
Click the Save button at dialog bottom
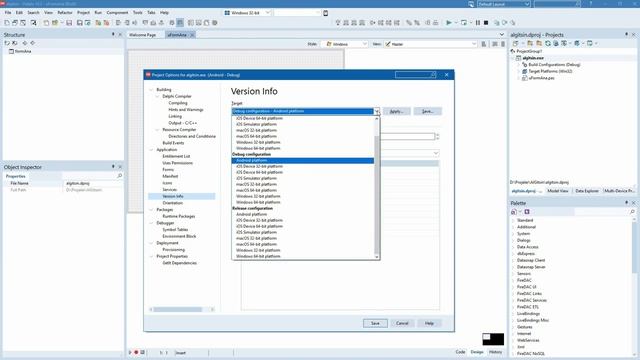(375, 323)
